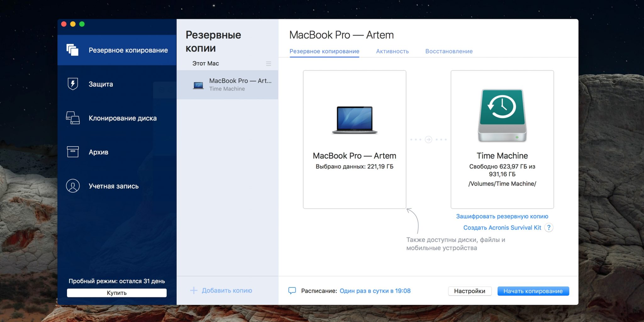
Task: Click the Купить button
Action: [117, 293]
